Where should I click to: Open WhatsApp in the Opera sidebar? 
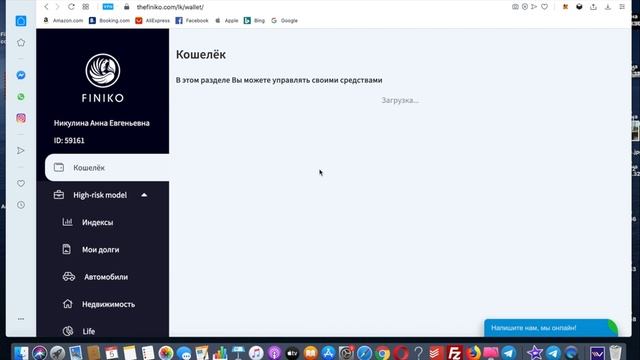[x=21, y=97]
